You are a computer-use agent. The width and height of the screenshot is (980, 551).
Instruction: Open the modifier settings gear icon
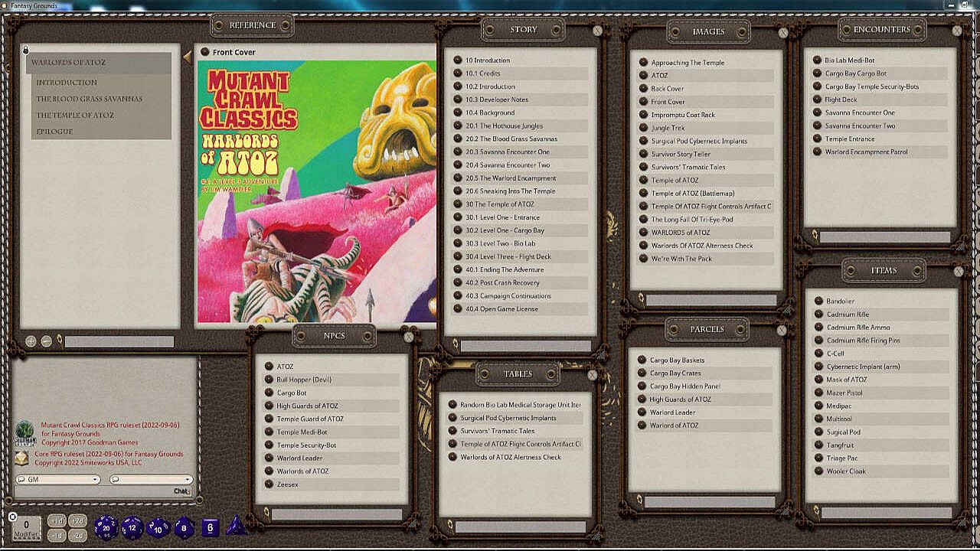[12, 517]
